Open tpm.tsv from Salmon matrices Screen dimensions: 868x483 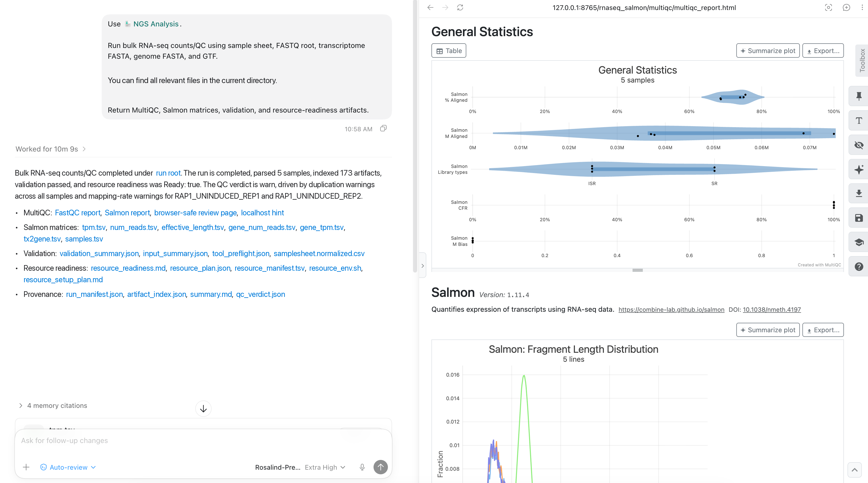coord(94,227)
